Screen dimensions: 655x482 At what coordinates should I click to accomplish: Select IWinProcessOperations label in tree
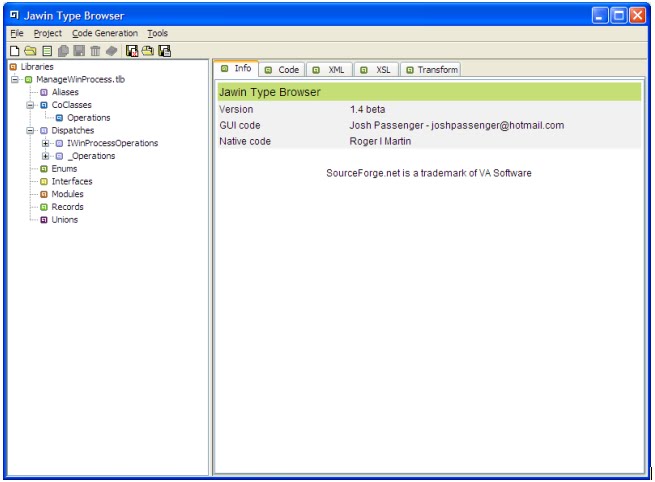pyautogui.click(x=112, y=143)
